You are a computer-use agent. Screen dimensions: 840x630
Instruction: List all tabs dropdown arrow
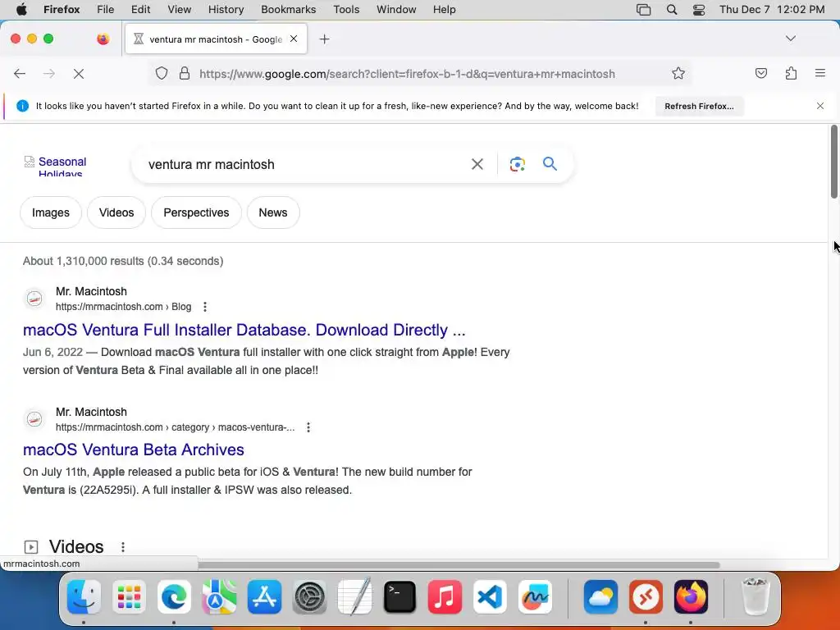point(790,39)
